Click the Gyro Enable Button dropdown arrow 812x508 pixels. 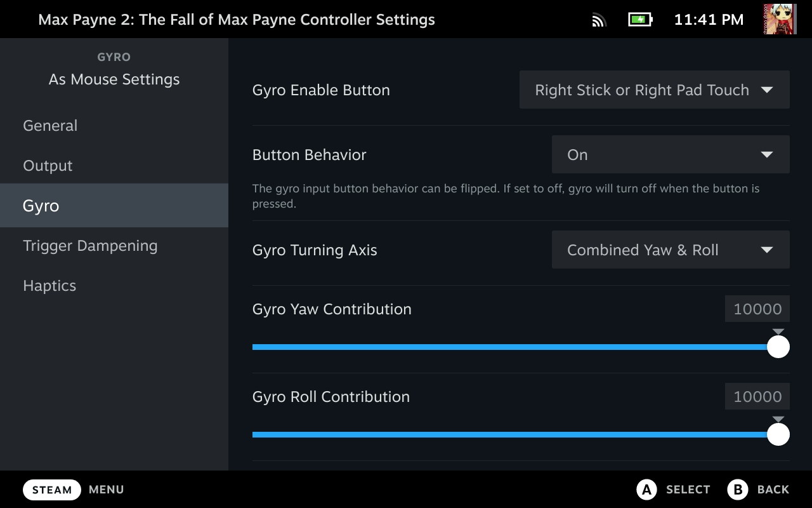[x=766, y=90]
